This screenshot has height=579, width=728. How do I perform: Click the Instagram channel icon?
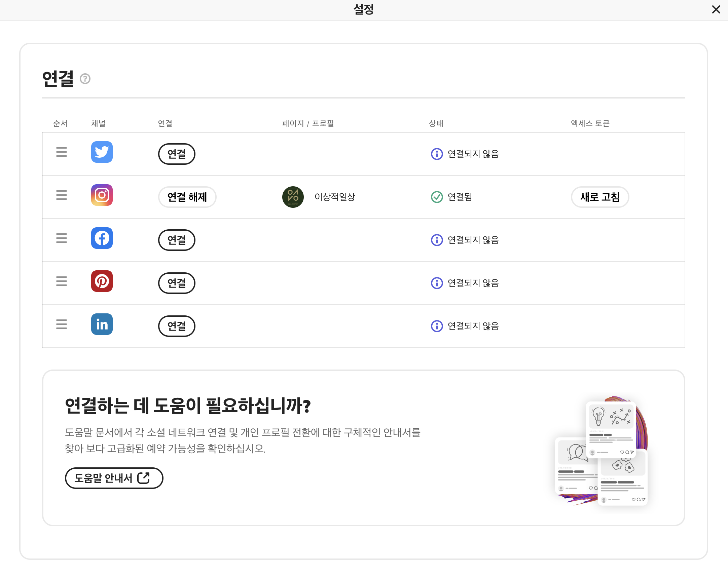[102, 195]
